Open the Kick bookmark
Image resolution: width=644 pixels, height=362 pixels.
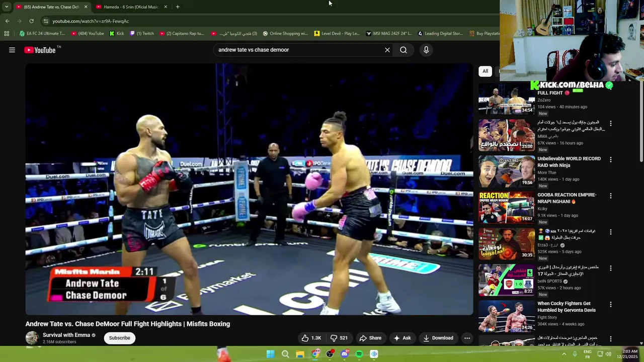point(117,34)
